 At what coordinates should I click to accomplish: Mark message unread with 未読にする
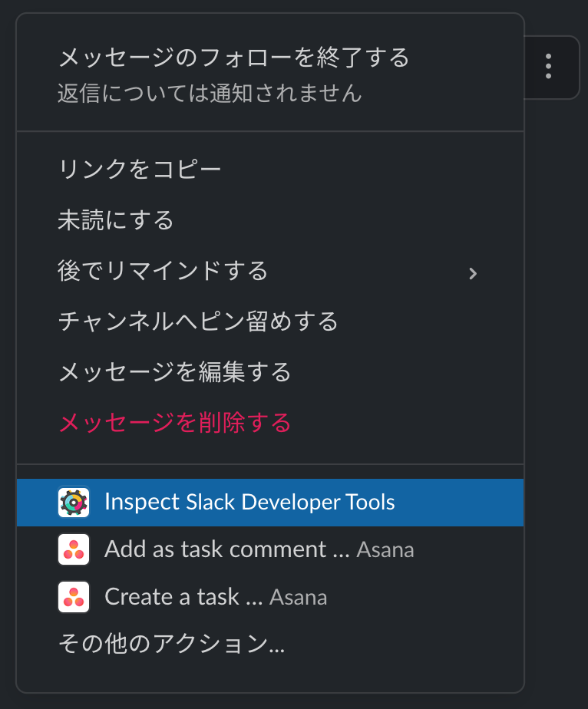(x=116, y=221)
